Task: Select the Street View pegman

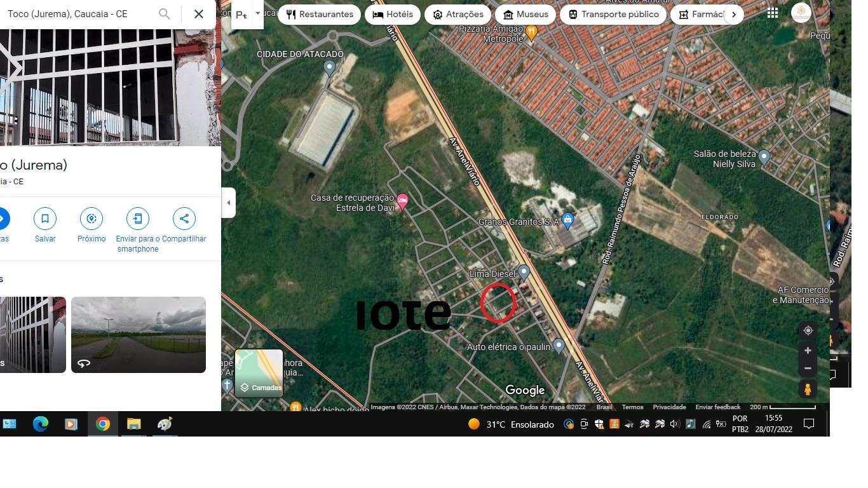Action: click(x=808, y=389)
